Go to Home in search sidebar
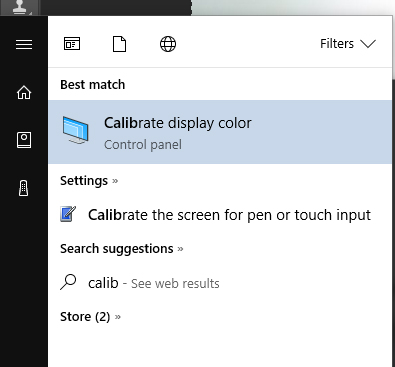The height and width of the screenshot is (367, 395). tap(24, 92)
